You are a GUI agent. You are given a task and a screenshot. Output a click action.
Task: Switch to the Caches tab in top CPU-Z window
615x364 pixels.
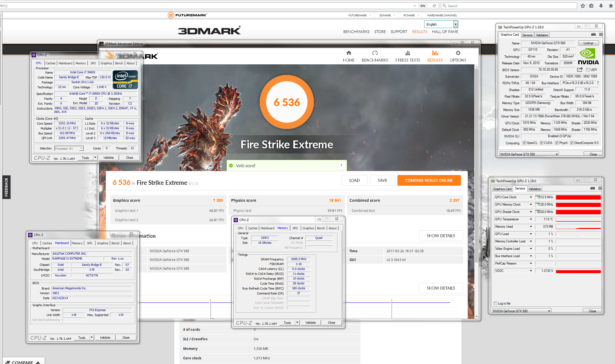(x=50, y=63)
